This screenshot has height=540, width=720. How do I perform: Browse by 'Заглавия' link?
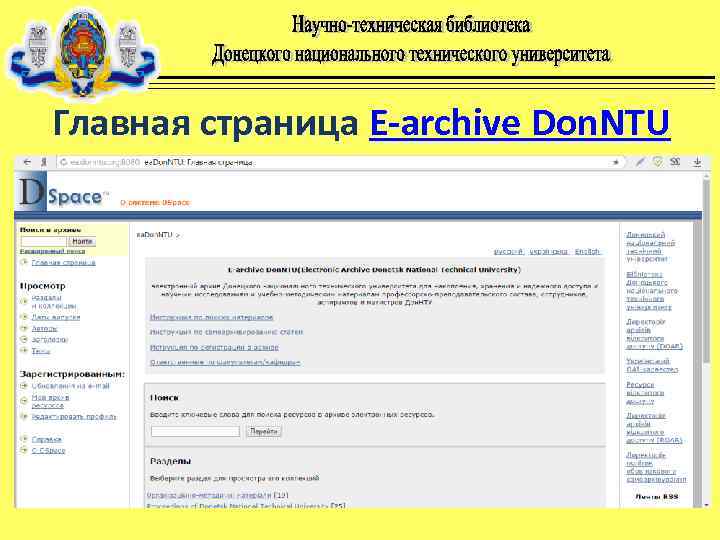[x=50, y=340]
